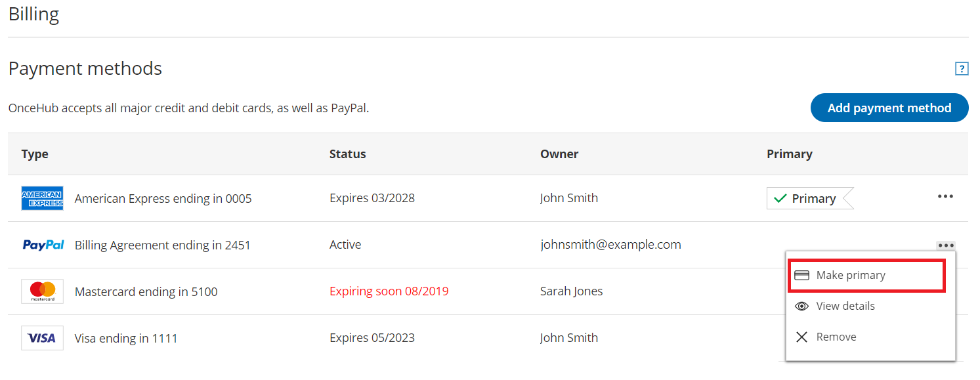
Task: Click the X icon beside Remove
Action: (x=801, y=337)
